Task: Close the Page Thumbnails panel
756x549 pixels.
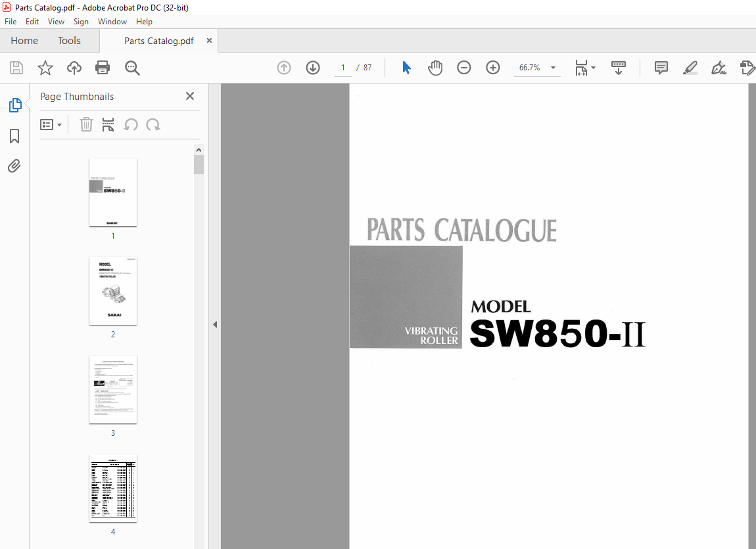Action: point(190,97)
